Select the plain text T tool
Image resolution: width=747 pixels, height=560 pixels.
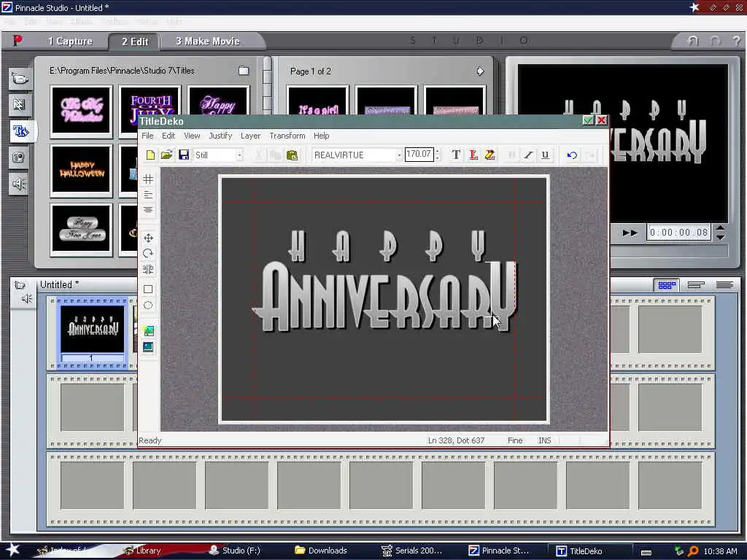pos(456,155)
